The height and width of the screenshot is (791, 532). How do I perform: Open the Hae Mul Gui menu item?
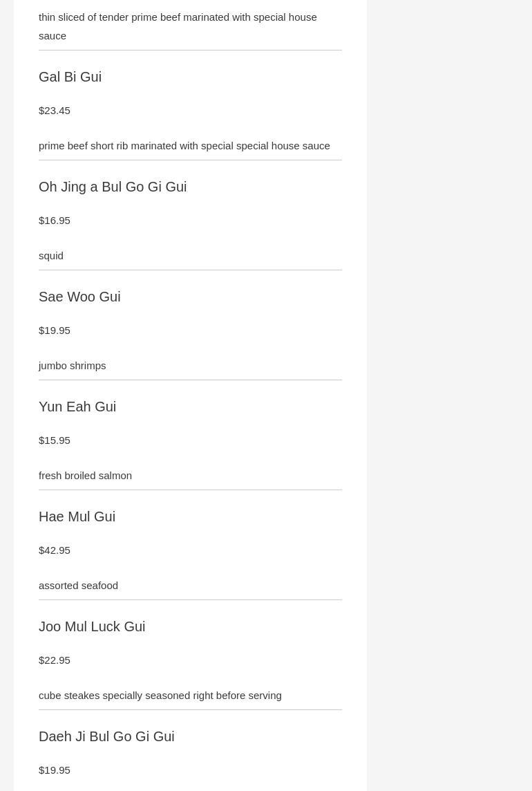[x=77, y=517]
